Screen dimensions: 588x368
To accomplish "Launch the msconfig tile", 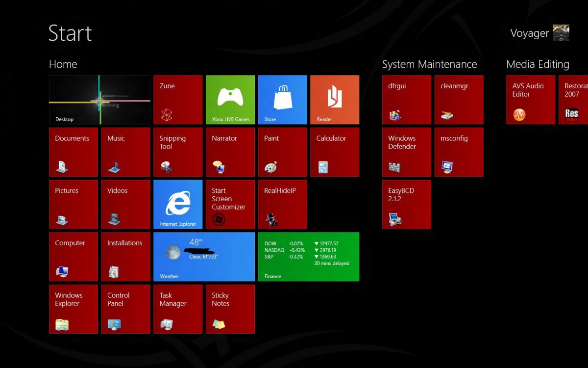I will point(459,152).
